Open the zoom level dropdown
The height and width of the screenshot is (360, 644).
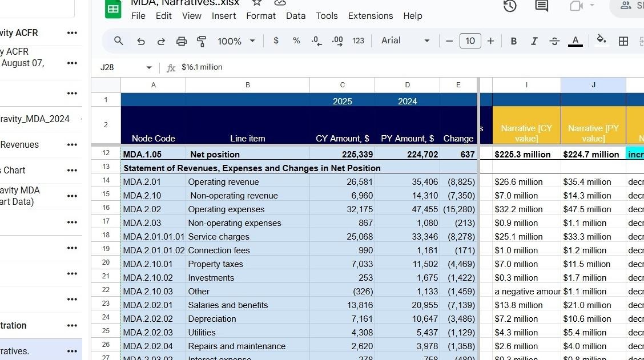(236, 41)
